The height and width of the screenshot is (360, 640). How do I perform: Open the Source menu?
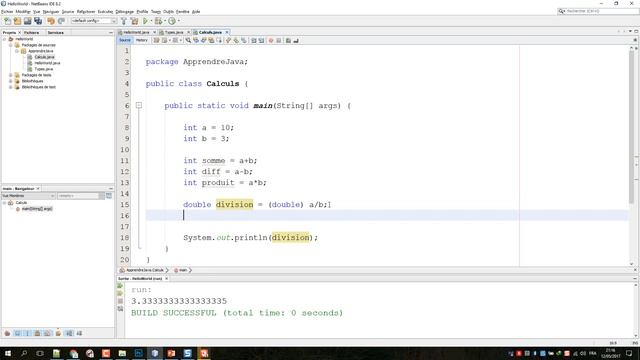(68, 11)
